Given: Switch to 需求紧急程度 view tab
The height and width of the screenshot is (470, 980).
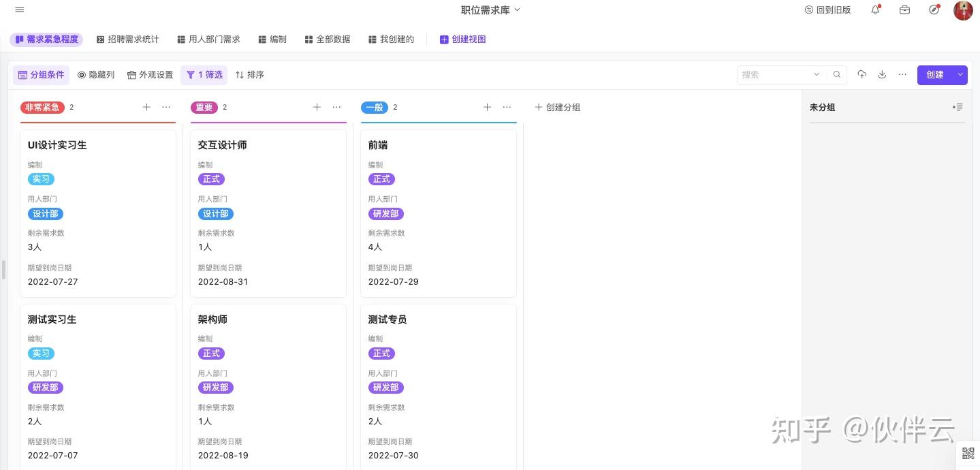Looking at the screenshot, I should click(x=46, y=40).
